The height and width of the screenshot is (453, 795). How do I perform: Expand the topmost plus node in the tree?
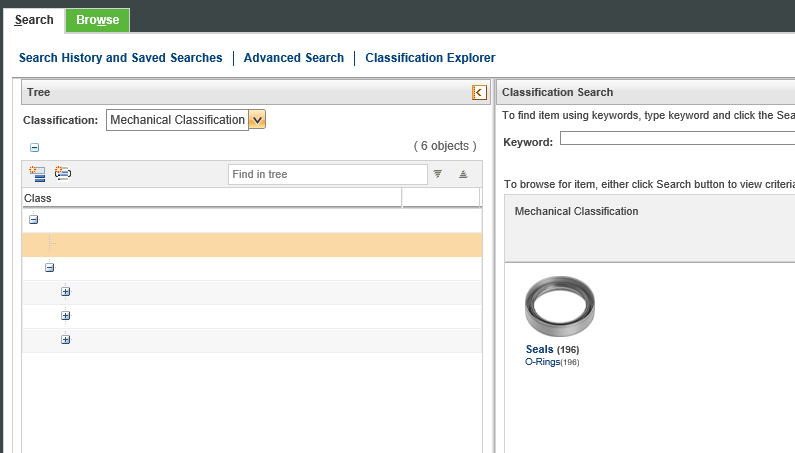tap(66, 292)
